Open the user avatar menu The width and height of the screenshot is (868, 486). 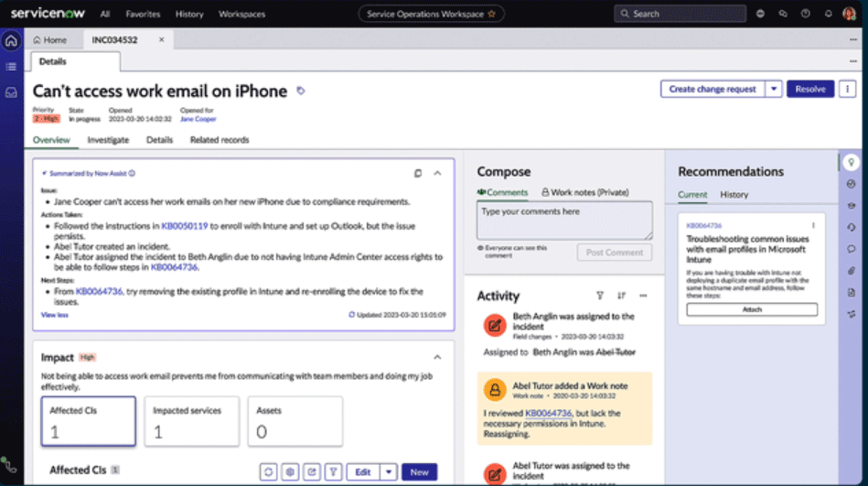[x=849, y=14]
